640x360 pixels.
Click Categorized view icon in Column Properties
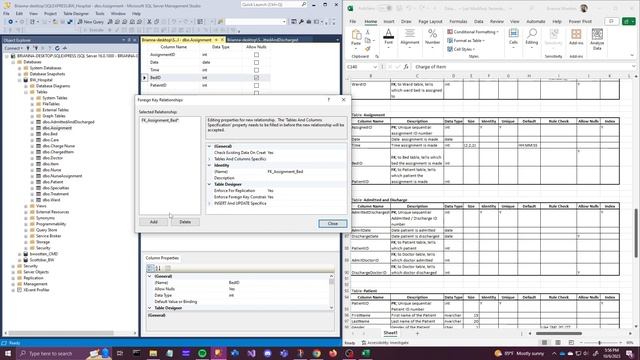pos(150,268)
